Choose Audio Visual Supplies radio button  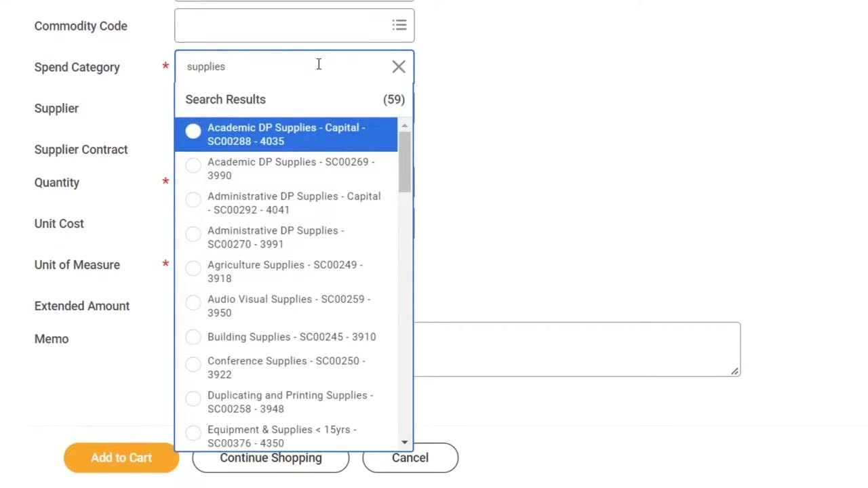pyautogui.click(x=193, y=302)
